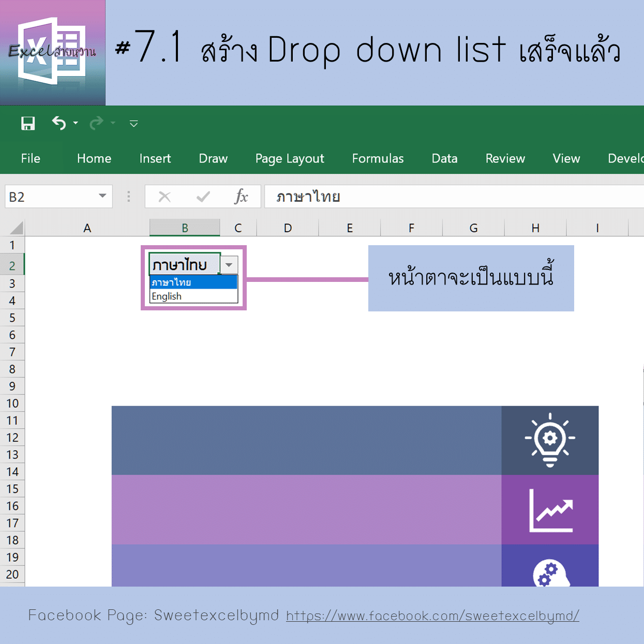
Task: Click the Cancel X icon in formula bar
Action: click(x=164, y=197)
